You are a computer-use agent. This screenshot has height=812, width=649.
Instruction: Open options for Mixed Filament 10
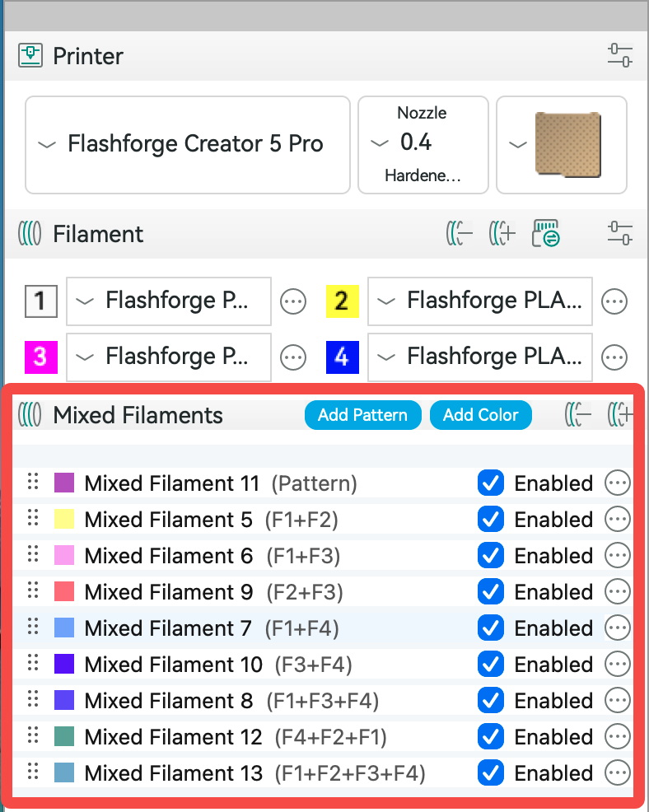[618, 665]
